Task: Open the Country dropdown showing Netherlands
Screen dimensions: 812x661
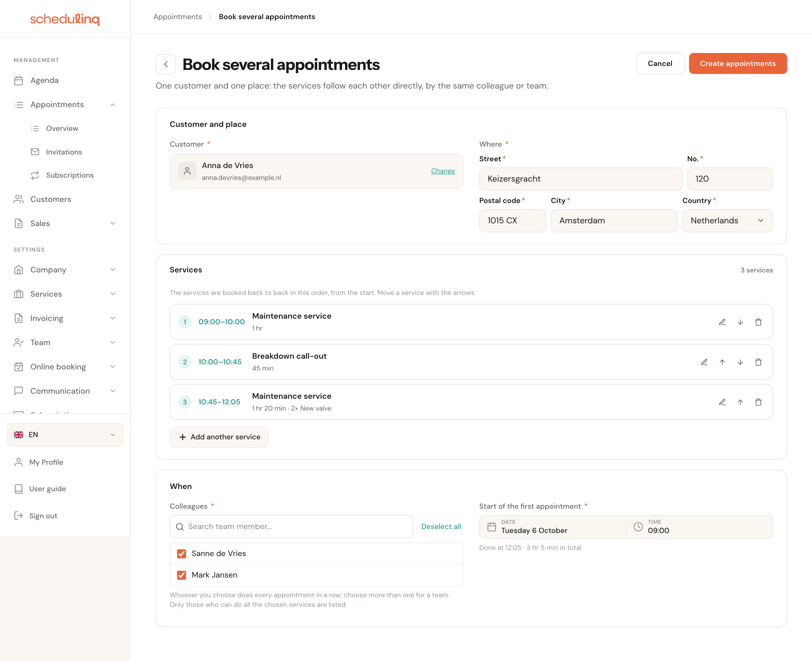Action: tap(727, 221)
